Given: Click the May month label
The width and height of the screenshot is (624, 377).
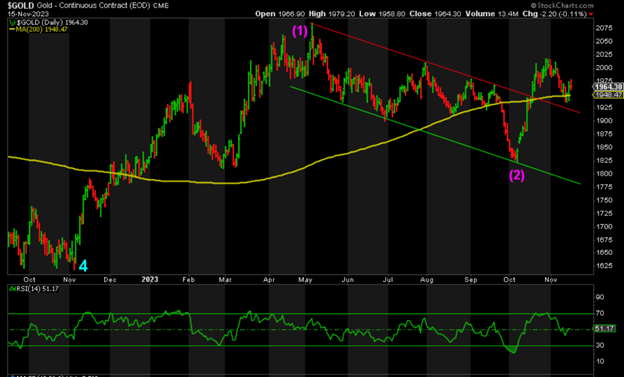Looking at the screenshot, I should coord(305,280).
